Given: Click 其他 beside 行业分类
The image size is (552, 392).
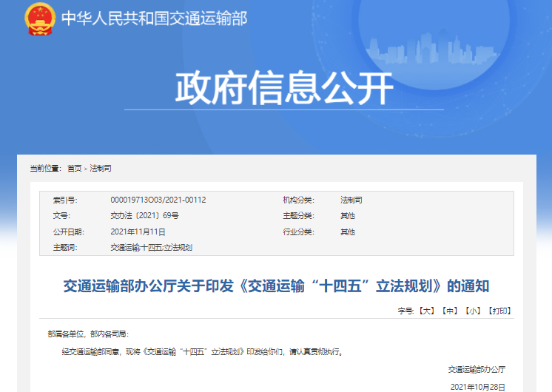Looking at the screenshot, I should click(347, 232).
